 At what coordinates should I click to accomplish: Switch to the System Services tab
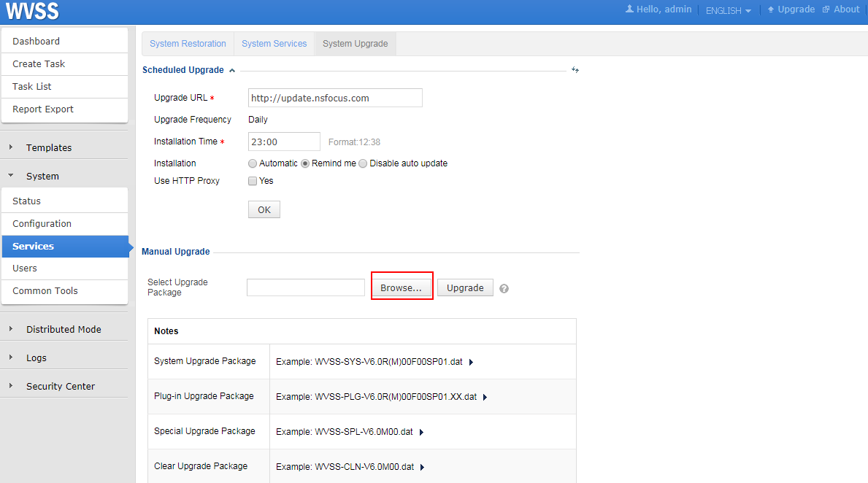pos(274,44)
